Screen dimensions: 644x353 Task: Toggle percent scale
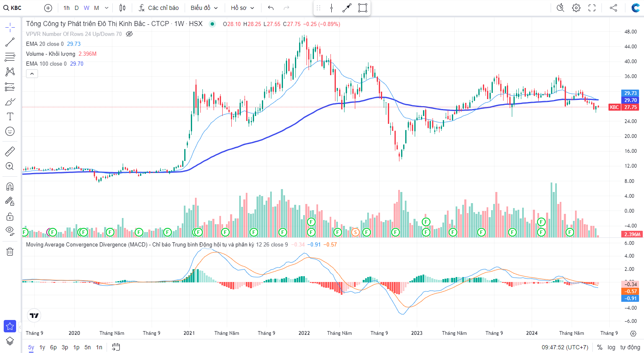[x=600, y=347]
